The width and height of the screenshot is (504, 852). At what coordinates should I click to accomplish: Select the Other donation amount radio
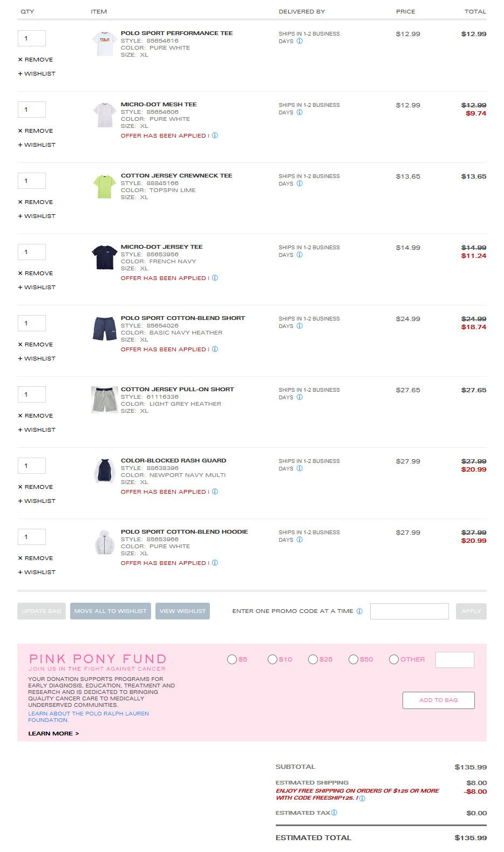pos(394,659)
